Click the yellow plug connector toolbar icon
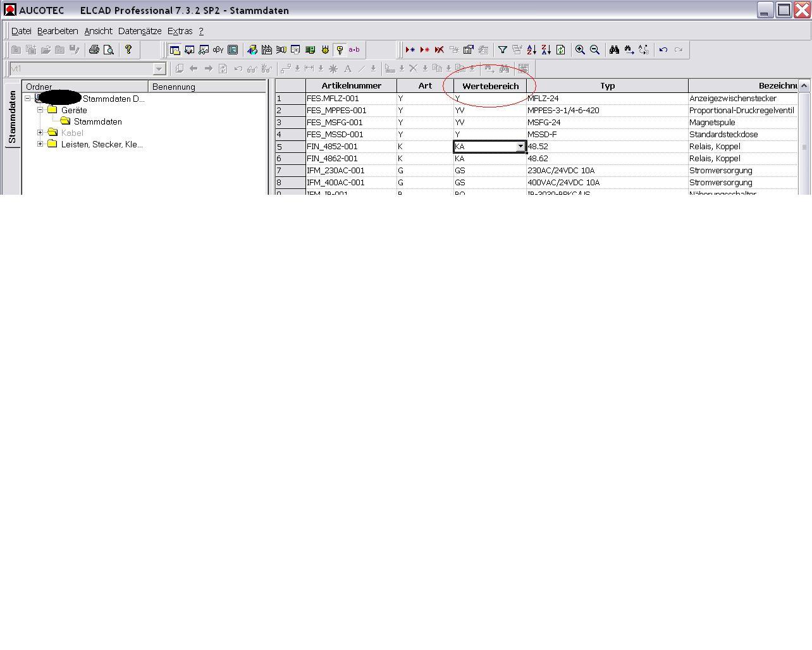Image resolution: width=812 pixels, height=650 pixels. pyautogui.click(x=325, y=49)
